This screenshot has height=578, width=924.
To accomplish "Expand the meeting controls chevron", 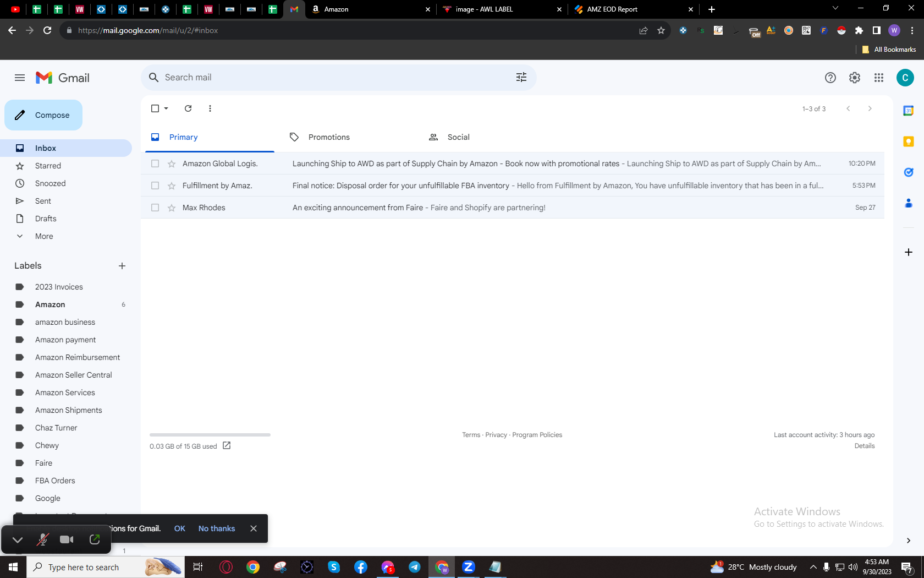I will click(x=18, y=540).
